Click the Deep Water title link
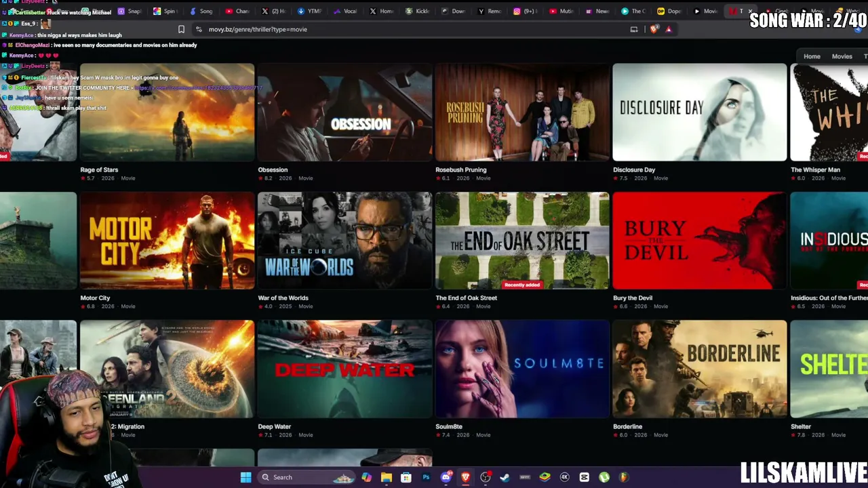Image resolution: width=868 pixels, height=488 pixels. pos(274,426)
